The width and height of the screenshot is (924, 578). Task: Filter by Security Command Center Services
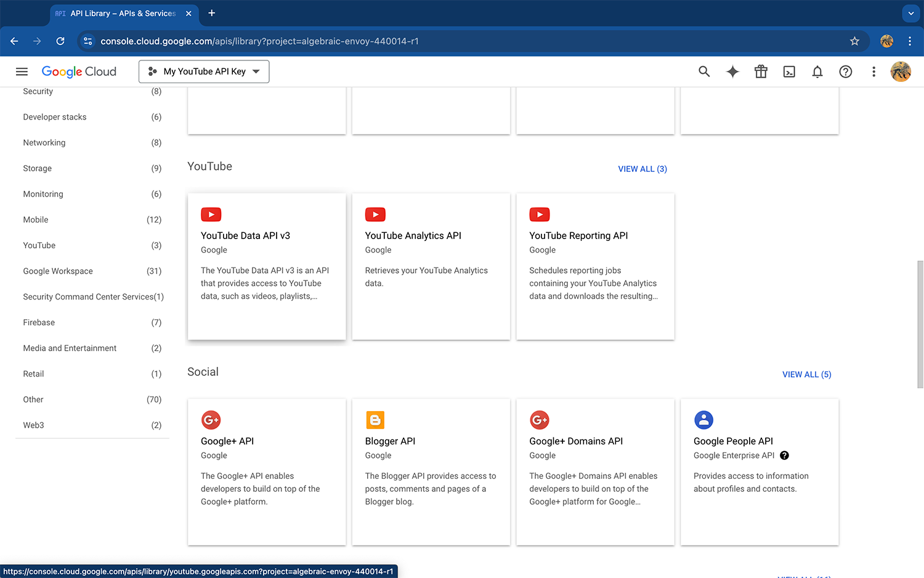coord(92,297)
